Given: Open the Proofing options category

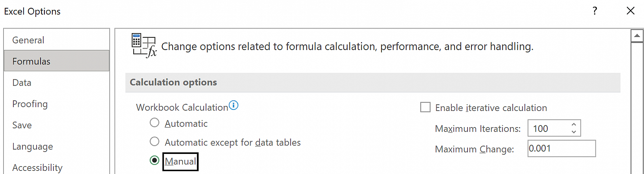Looking at the screenshot, I should pos(57,104).
